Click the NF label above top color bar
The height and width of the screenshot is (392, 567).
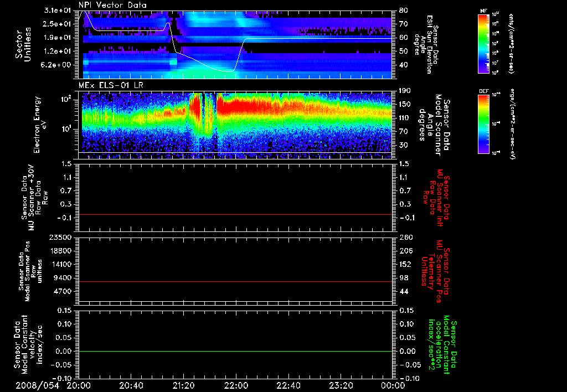click(483, 11)
